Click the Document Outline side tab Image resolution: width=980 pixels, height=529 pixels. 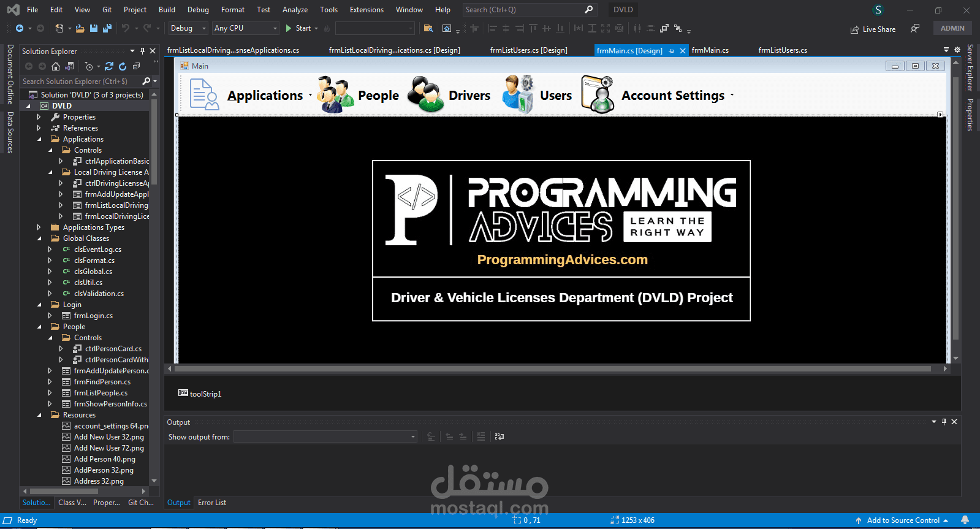pyautogui.click(x=10, y=74)
